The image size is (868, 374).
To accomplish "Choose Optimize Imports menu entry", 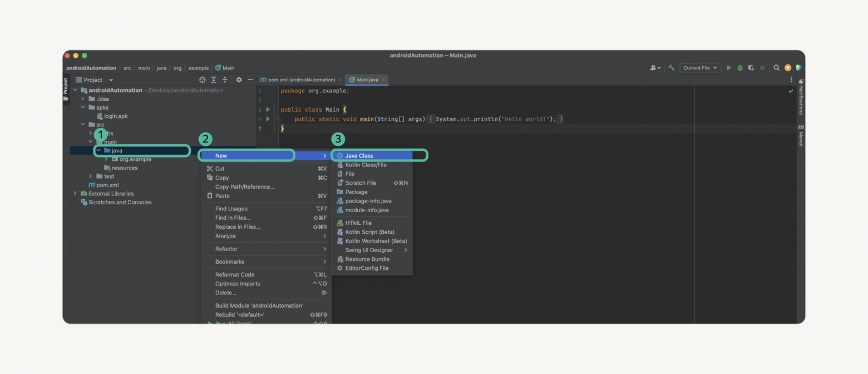I will pyautogui.click(x=266, y=284).
